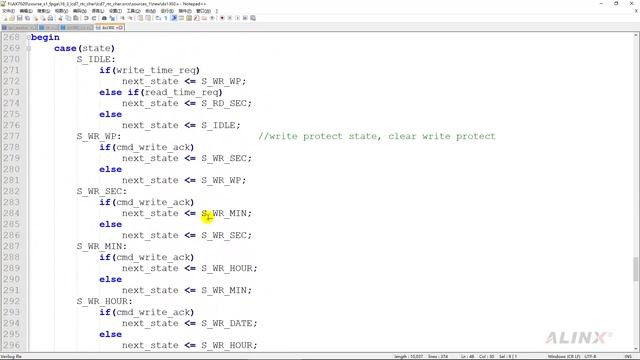Image resolution: width=640 pixels, height=360 pixels.
Task: Open the 视图 (View) menu
Action: [61, 11]
